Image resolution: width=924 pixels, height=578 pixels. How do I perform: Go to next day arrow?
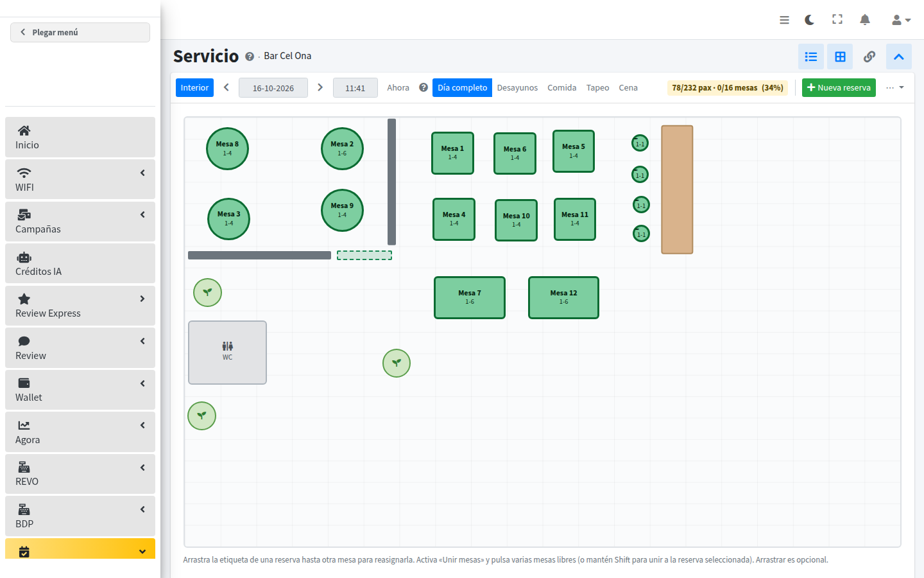pyautogui.click(x=320, y=87)
